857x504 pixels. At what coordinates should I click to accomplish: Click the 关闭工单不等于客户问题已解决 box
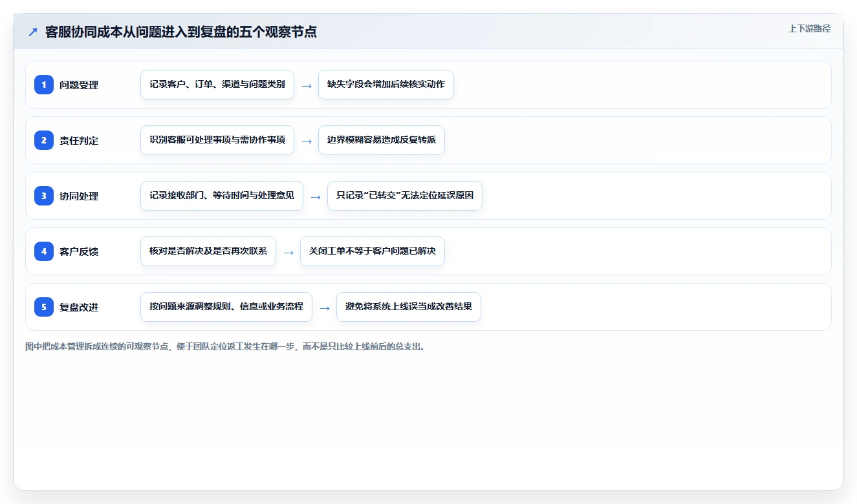373,251
